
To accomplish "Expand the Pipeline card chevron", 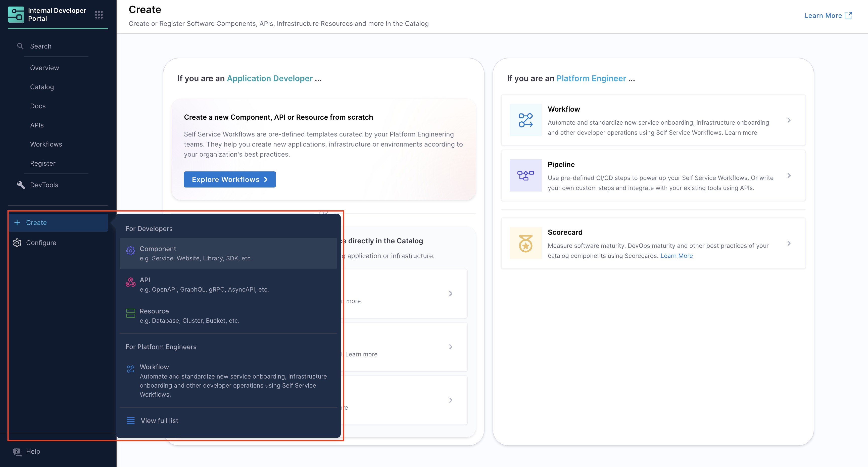I will pos(789,175).
